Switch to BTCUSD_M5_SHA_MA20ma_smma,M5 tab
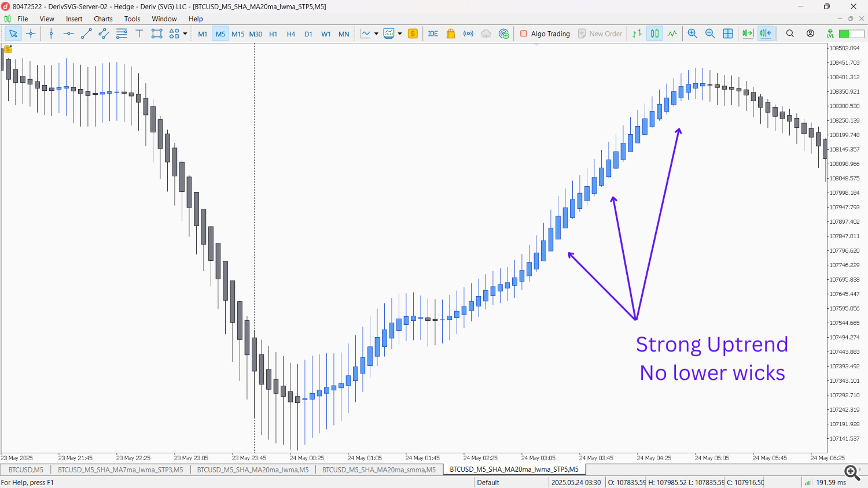This screenshot has height=488, width=868. 378,469
